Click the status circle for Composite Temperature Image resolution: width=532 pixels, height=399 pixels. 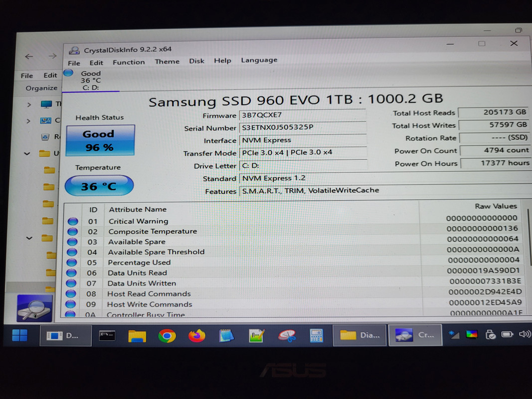point(73,232)
